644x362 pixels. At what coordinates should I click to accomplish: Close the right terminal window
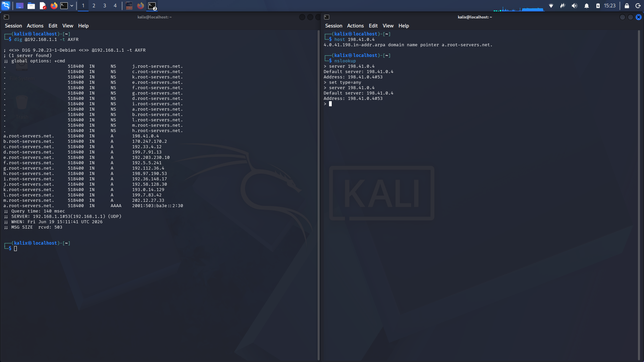[639, 17]
